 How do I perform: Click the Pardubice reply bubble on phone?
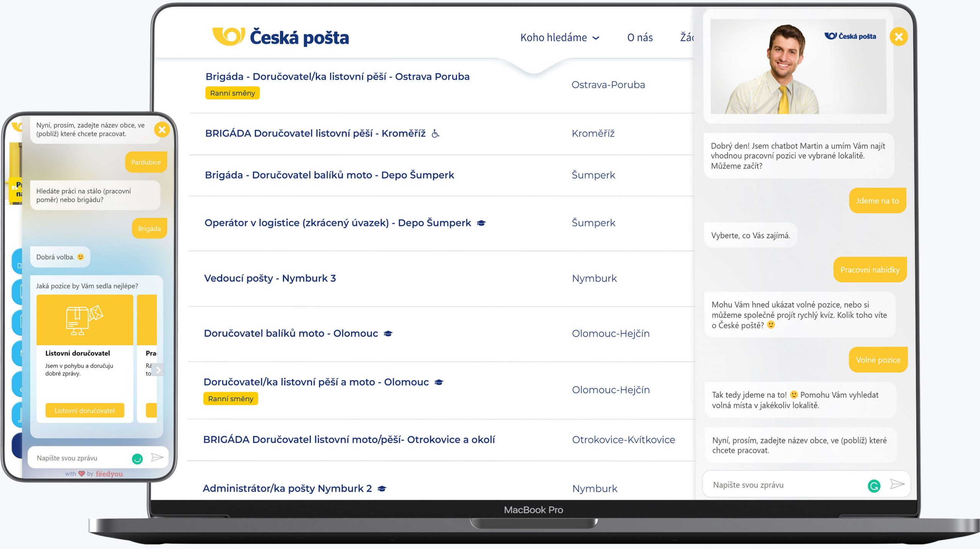[x=146, y=162]
